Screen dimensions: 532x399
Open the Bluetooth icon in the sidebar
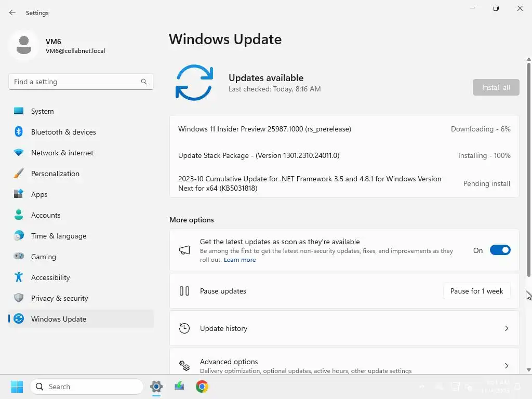coord(19,131)
